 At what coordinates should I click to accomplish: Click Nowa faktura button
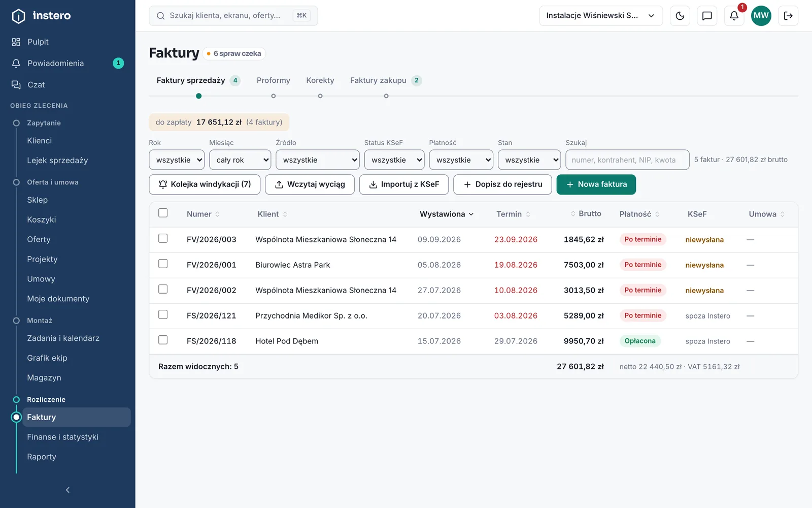(596, 184)
